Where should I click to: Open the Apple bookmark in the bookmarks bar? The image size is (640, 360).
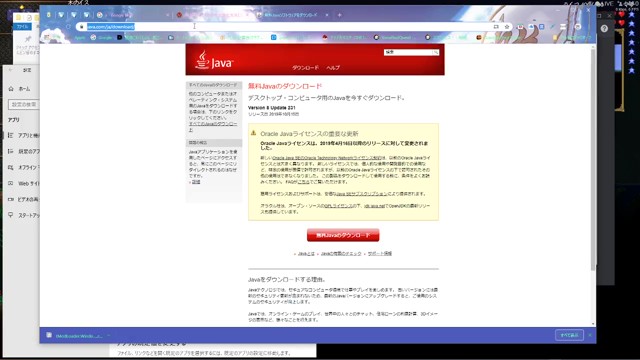(x=80, y=38)
